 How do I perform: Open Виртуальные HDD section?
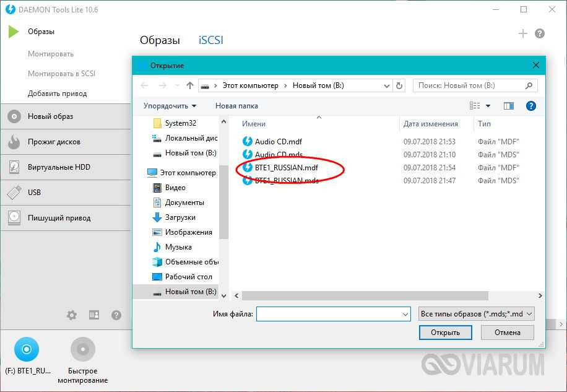(66, 167)
